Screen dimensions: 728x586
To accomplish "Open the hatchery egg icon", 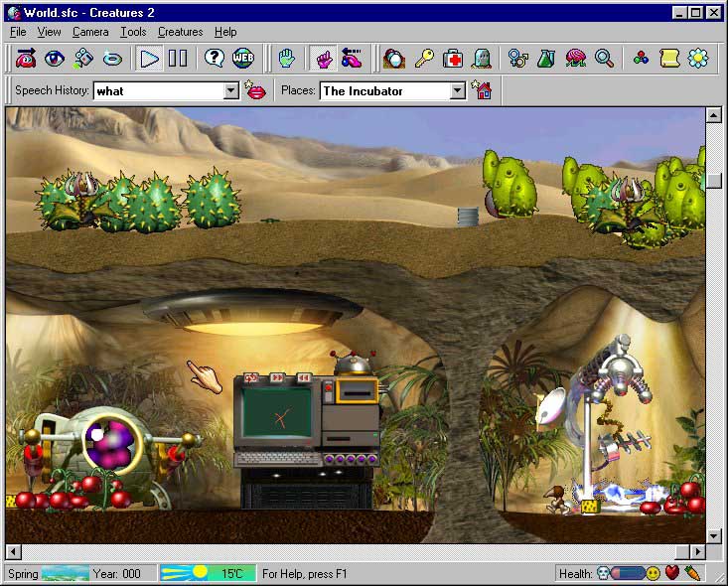I will (x=394, y=59).
